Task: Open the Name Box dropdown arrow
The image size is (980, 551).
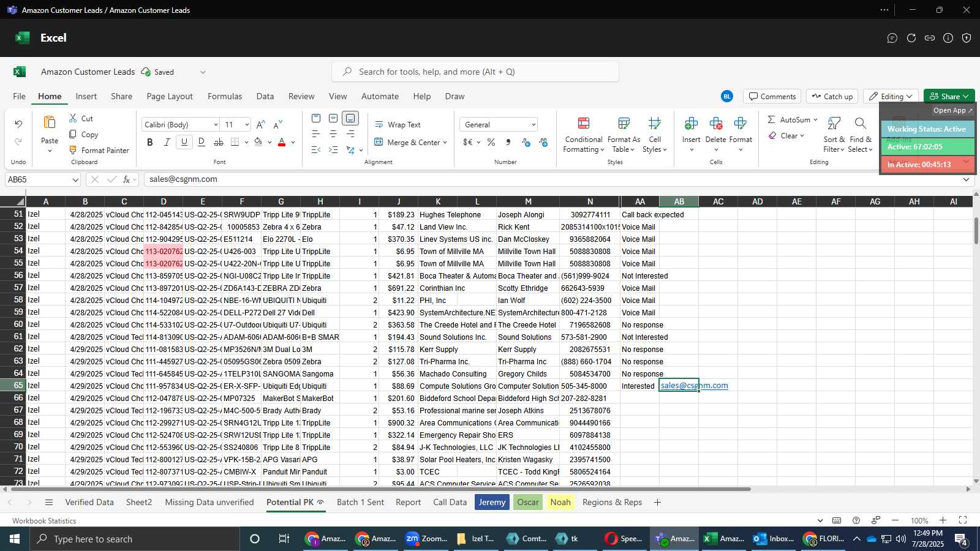Action: 75,180
